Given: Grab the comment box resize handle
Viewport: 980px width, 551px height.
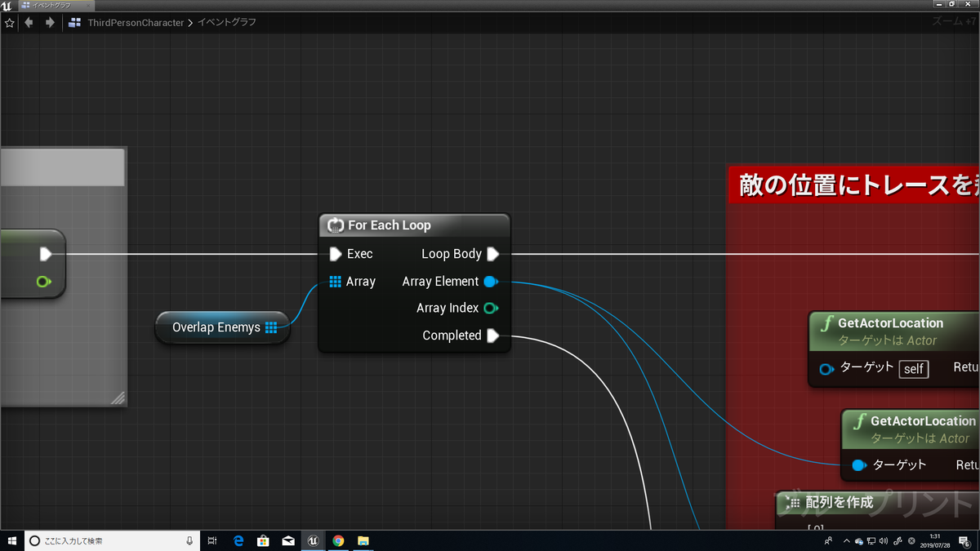Looking at the screenshot, I should (118, 398).
